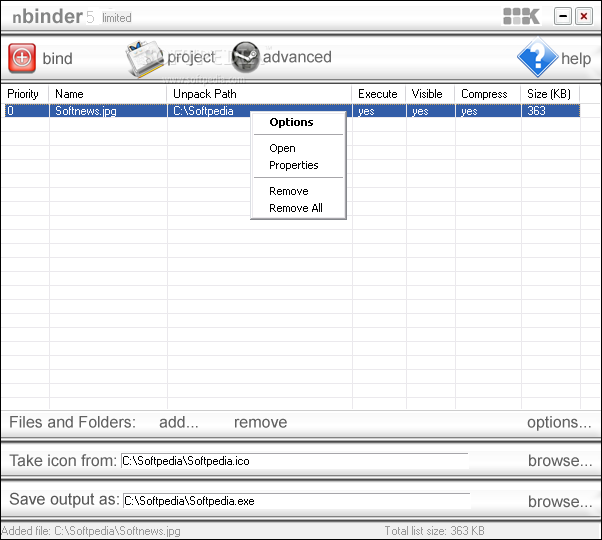Browse for the icon file
Image resolution: width=602 pixels, height=540 pixels.
click(560, 461)
